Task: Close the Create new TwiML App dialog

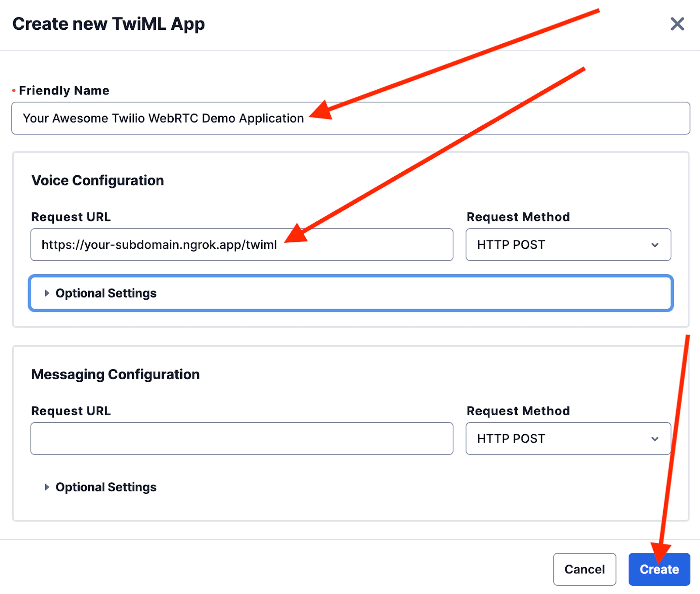Action: [677, 24]
